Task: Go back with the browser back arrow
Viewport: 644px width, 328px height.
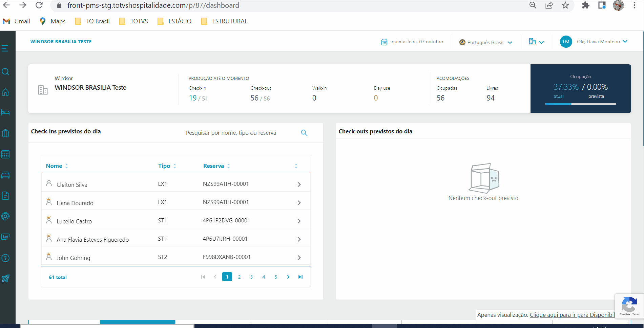Action: (6, 5)
